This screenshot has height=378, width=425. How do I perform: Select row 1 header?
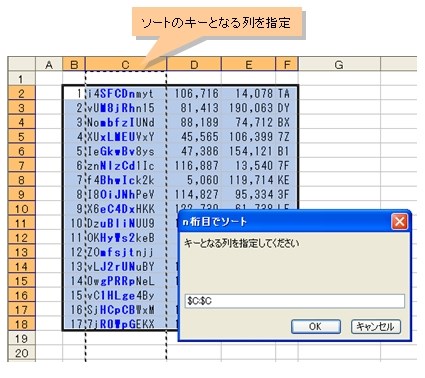tap(21, 79)
